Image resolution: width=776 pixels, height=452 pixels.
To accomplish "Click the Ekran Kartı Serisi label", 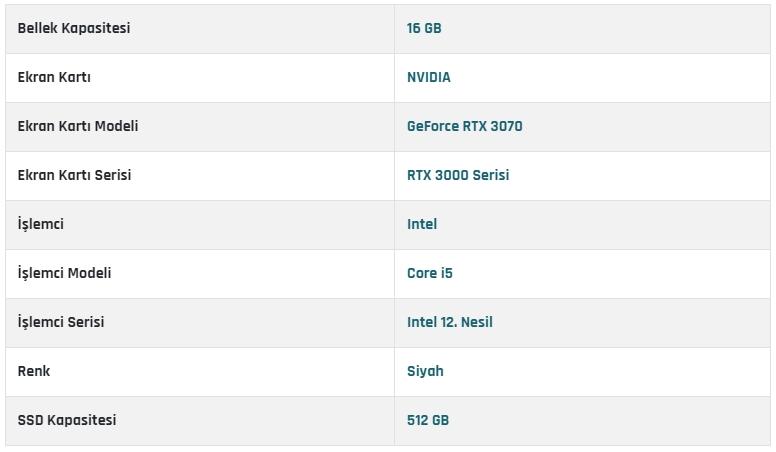I will pyautogui.click(x=74, y=175).
